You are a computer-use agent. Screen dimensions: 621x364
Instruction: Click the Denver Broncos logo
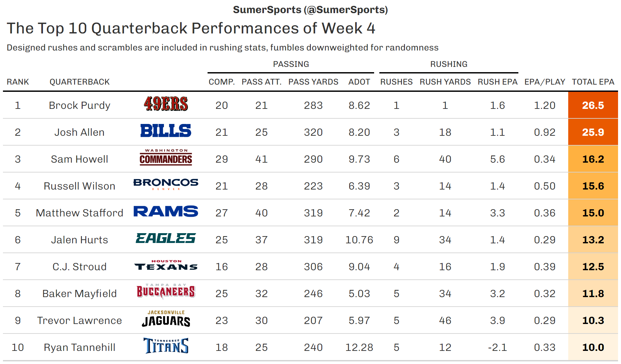click(x=166, y=184)
